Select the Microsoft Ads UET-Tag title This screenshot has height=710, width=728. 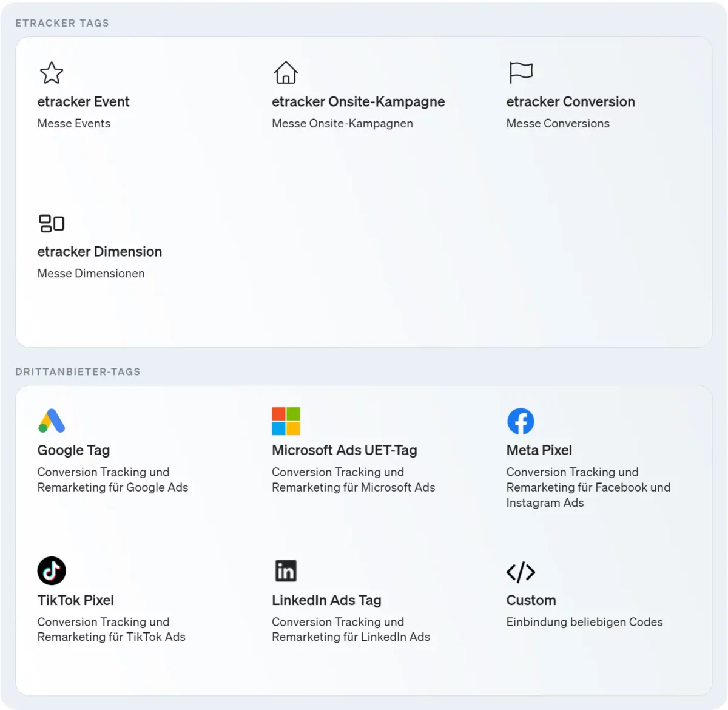pyautogui.click(x=344, y=450)
